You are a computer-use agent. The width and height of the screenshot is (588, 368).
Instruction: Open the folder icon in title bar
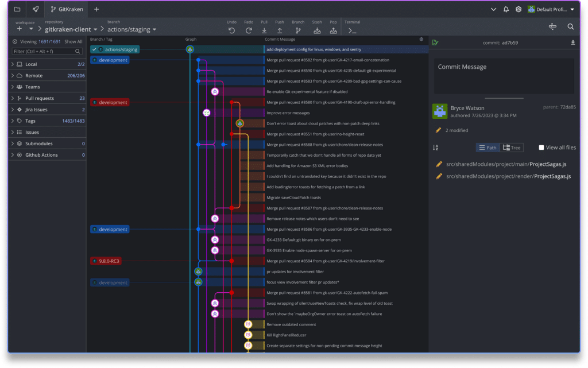17,9
